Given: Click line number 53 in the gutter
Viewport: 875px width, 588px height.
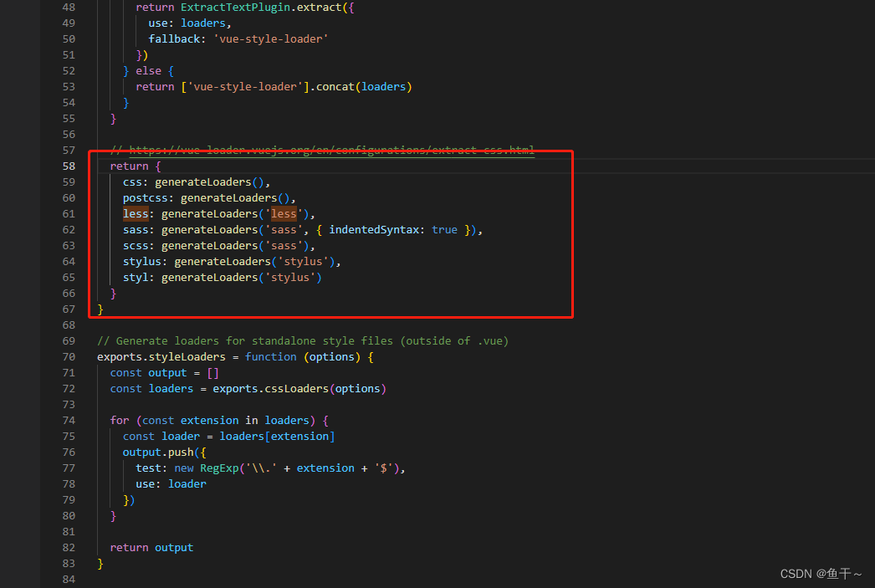Looking at the screenshot, I should [69, 86].
